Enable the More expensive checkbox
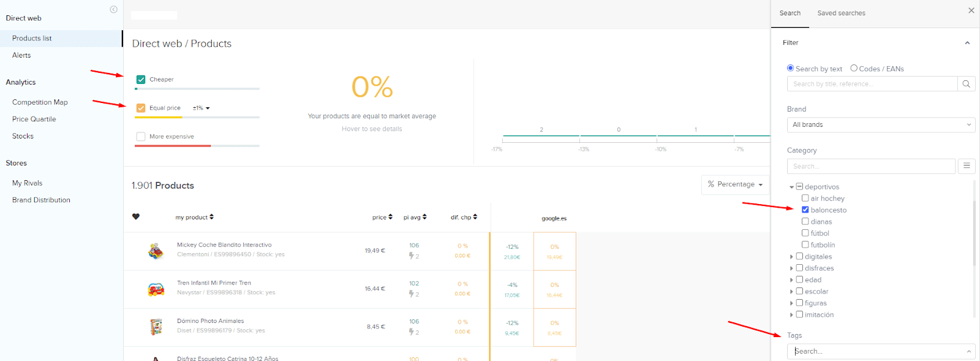The image size is (980, 361). pos(141,137)
